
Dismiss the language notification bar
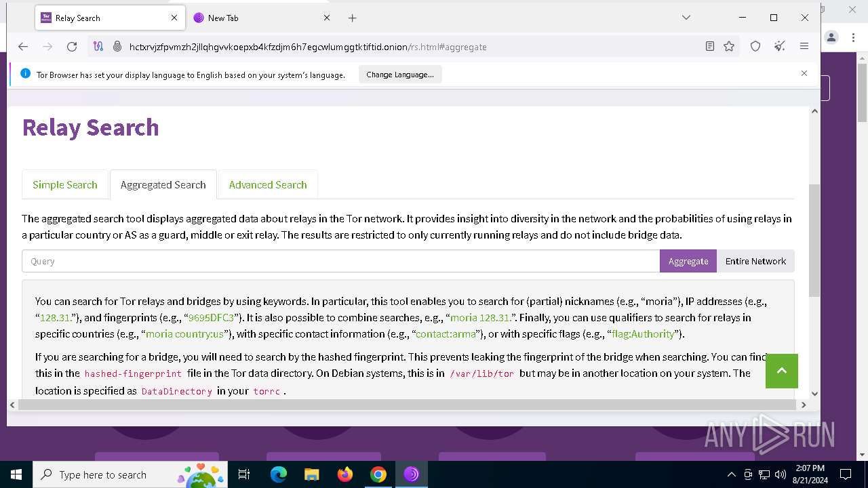pyautogui.click(x=804, y=73)
